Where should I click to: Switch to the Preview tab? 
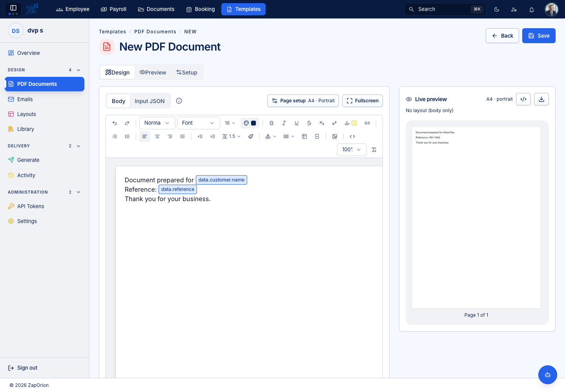click(x=153, y=73)
